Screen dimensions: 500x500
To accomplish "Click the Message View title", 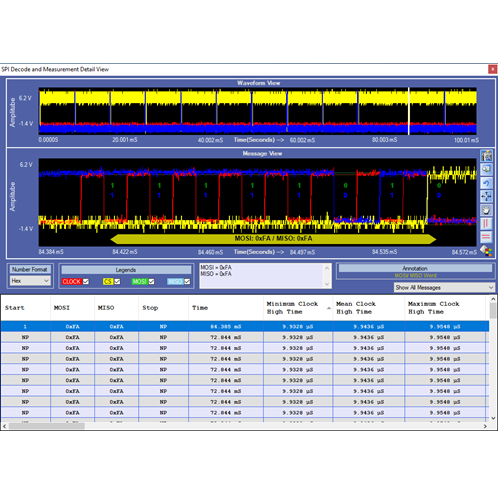I will pyautogui.click(x=262, y=154).
